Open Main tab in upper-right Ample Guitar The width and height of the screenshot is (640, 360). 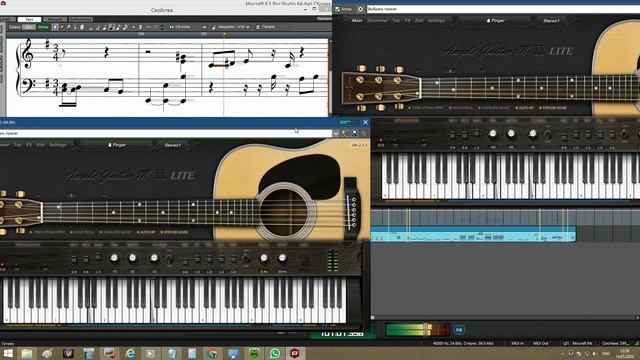tap(357, 20)
